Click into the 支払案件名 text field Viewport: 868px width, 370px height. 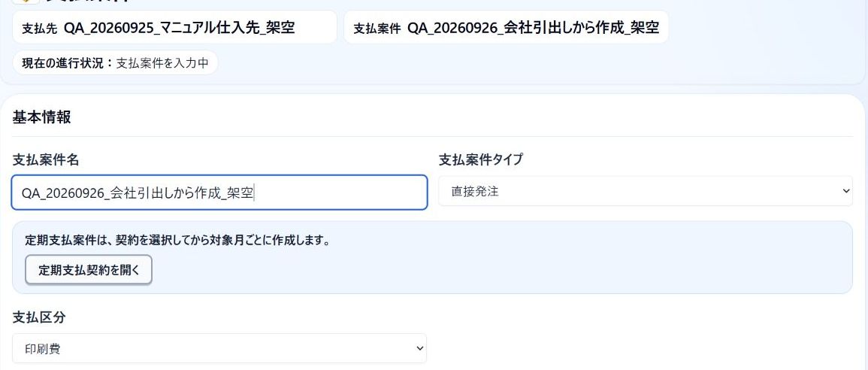pos(219,193)
